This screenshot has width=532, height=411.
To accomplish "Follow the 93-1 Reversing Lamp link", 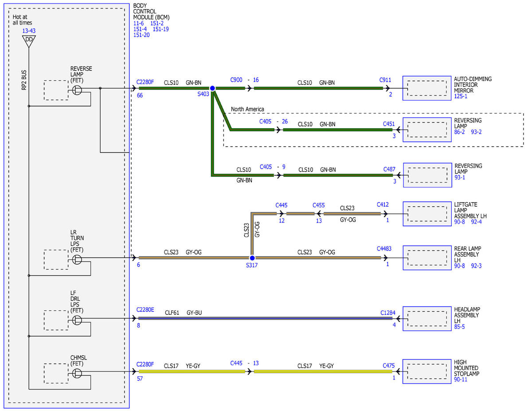I will pos(460,177).
